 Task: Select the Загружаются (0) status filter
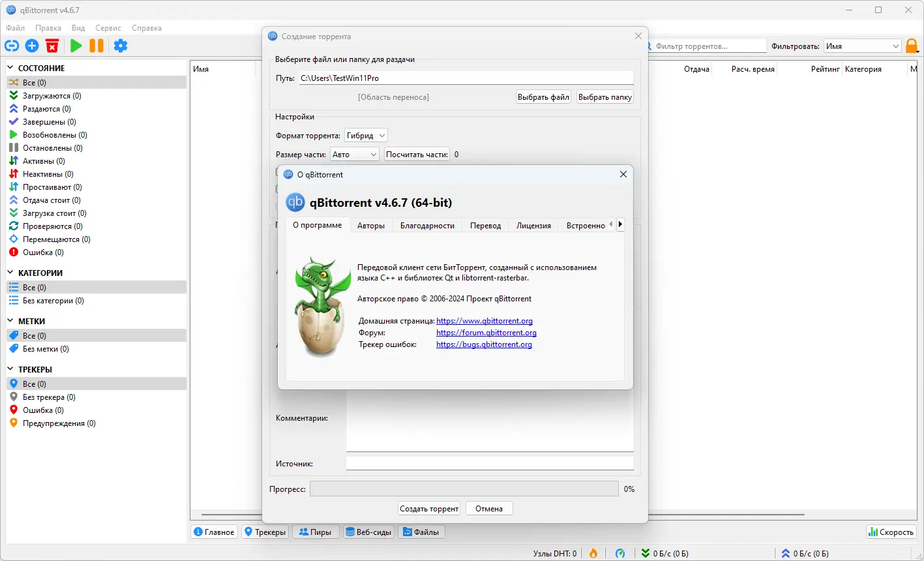click(97, 96)
